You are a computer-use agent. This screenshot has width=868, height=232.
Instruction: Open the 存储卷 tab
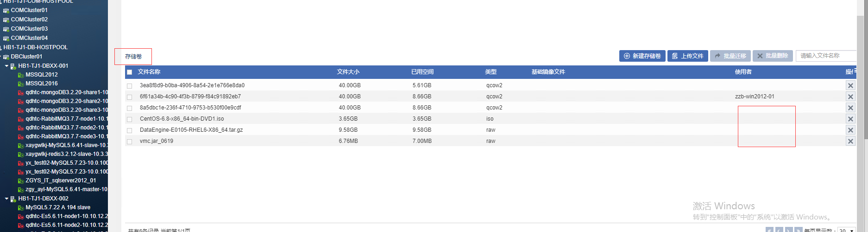coord(133,57)
